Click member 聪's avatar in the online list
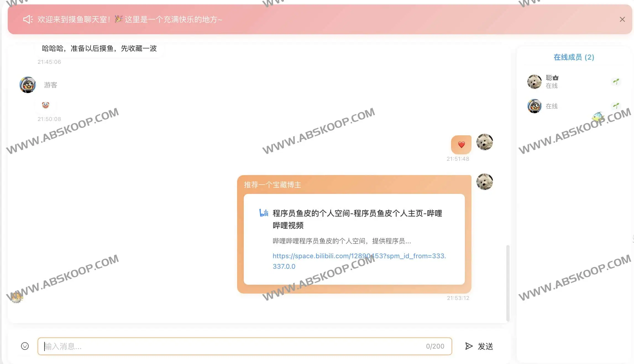The height and width of the screenshot is (364, 634). click(x=534, y=81)
